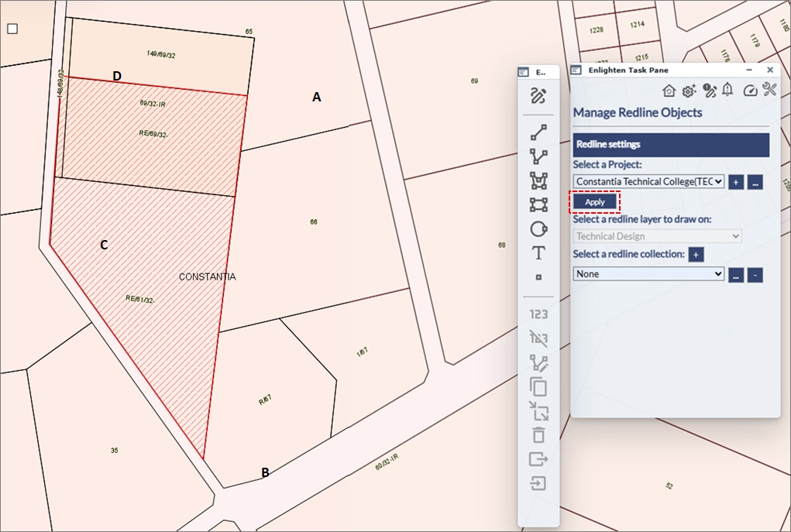
Task: Show measurements with the 123 icon
Action: pyautogui.click(x=538, y=314)
